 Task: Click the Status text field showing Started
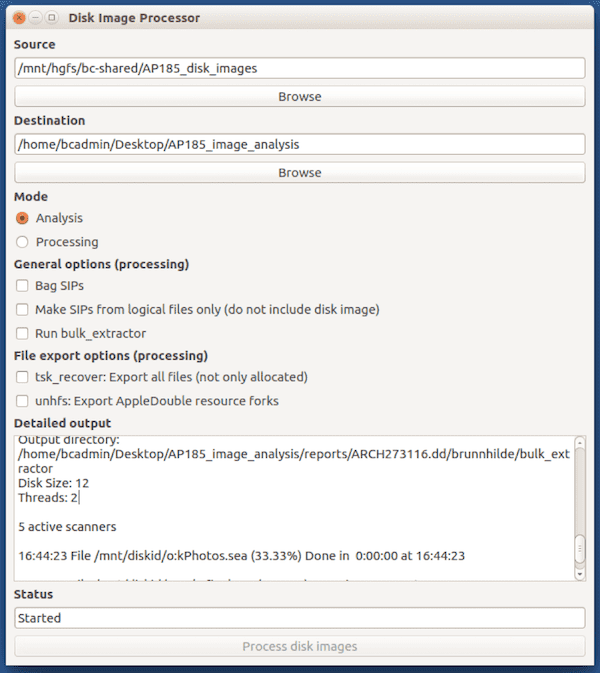point(300,618)
